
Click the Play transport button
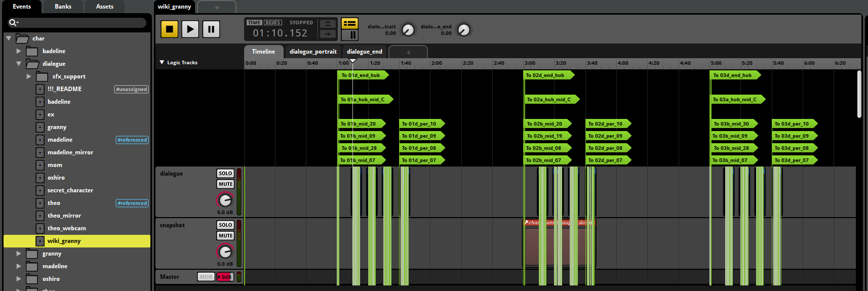click(190, 29)
